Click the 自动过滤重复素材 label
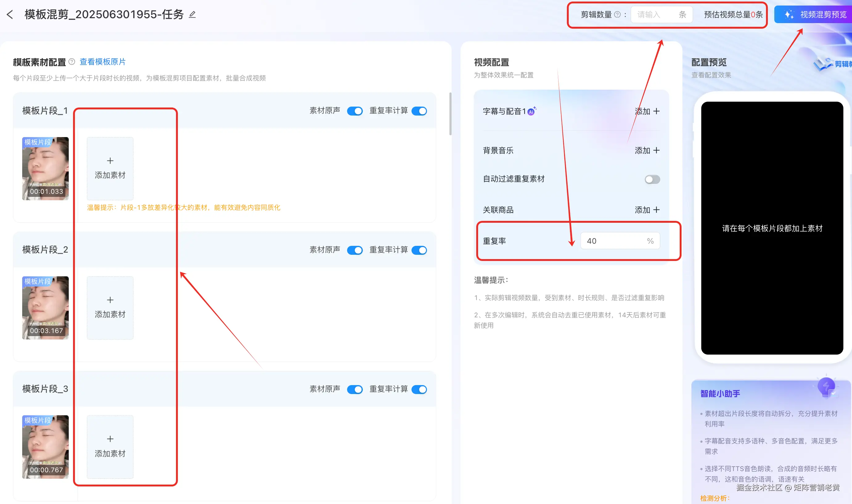Screen dimensions: 852x504 pos(514,179)
